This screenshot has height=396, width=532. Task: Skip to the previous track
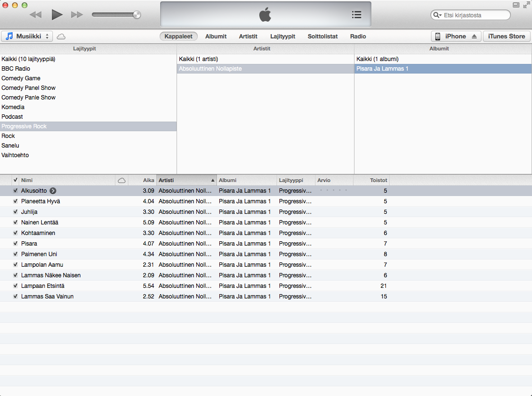click(x=36, y=15)
